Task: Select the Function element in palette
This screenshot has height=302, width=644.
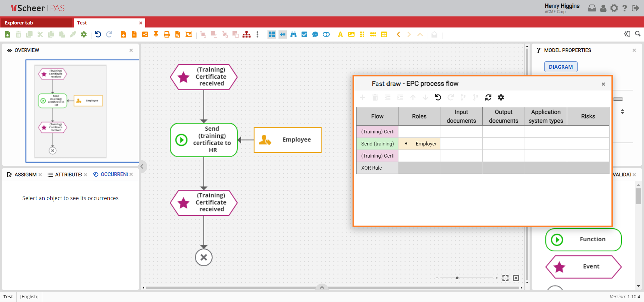Action: click(583, 240)
